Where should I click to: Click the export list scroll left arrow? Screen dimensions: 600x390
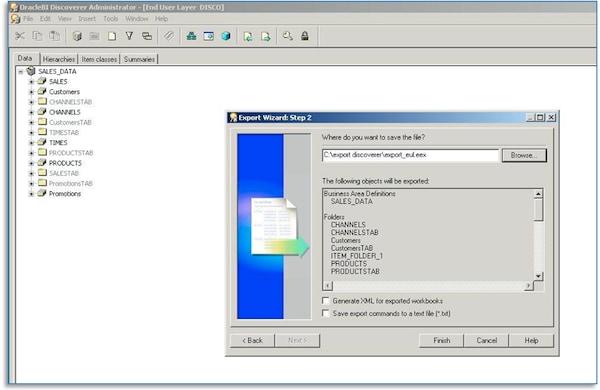[x=328, y=286]
